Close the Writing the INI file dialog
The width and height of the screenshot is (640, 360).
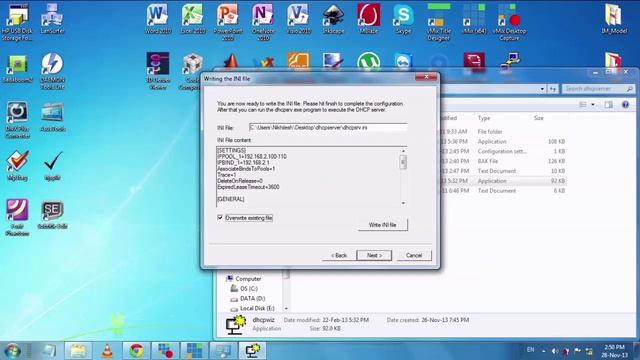426,77
